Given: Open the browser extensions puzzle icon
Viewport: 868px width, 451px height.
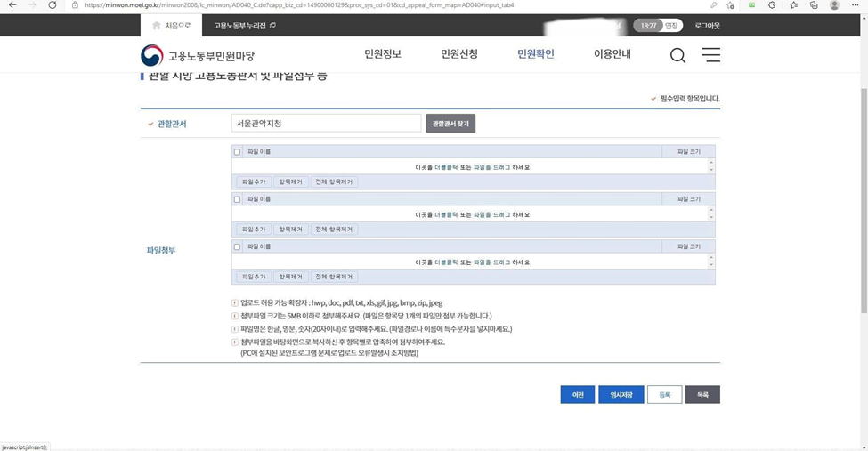Looking at the screenshot, I should pos(772,5).
